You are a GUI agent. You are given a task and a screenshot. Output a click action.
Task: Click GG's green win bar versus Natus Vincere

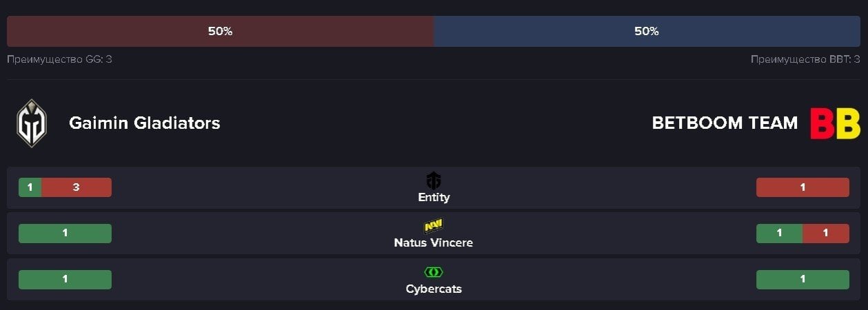point(65,234)
